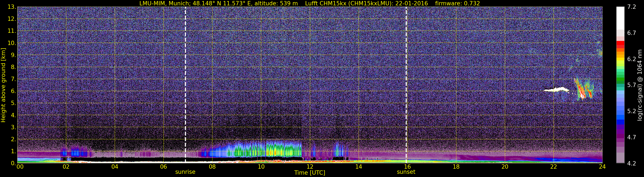The height and width of the screenshot is (177, 644).
Task: Click the height axis tick label 13.
Action: tap(12, 7)
